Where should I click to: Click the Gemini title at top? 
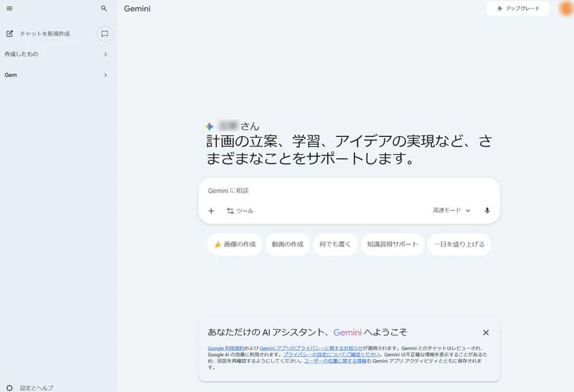[x=137, y=9]
